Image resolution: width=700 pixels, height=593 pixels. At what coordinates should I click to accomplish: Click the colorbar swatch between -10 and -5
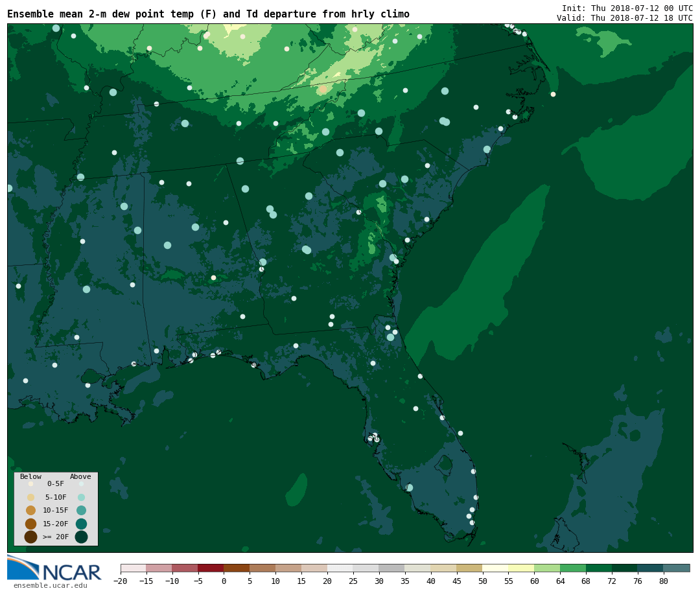pyautogui.click(x=185, y=568)
